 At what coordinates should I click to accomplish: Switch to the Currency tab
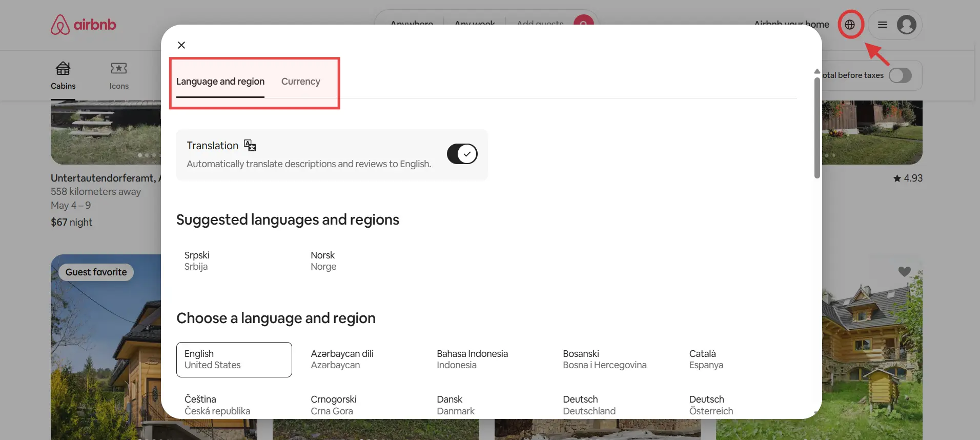(300, 82)
